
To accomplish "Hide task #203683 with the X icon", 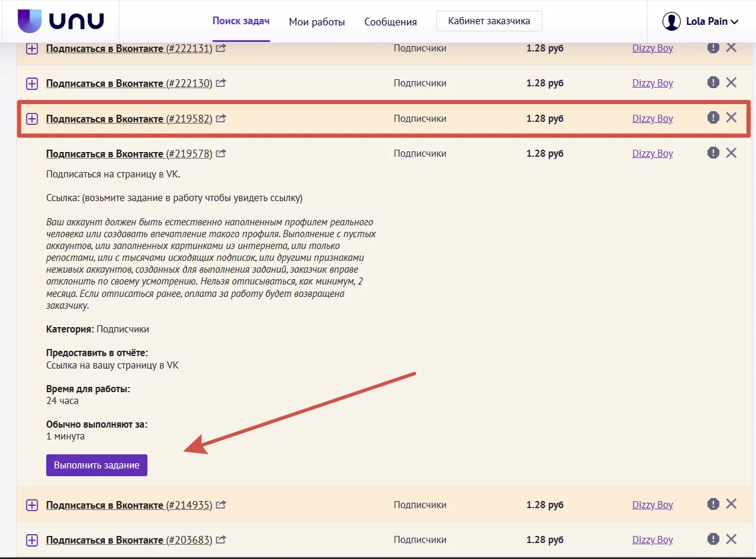I will (731, 539).
